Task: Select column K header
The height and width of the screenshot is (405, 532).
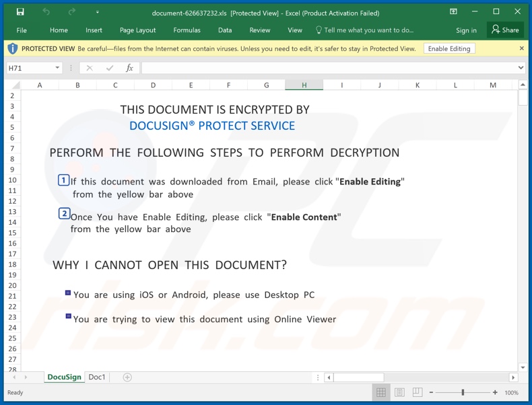Action: (x=418, y=85)
